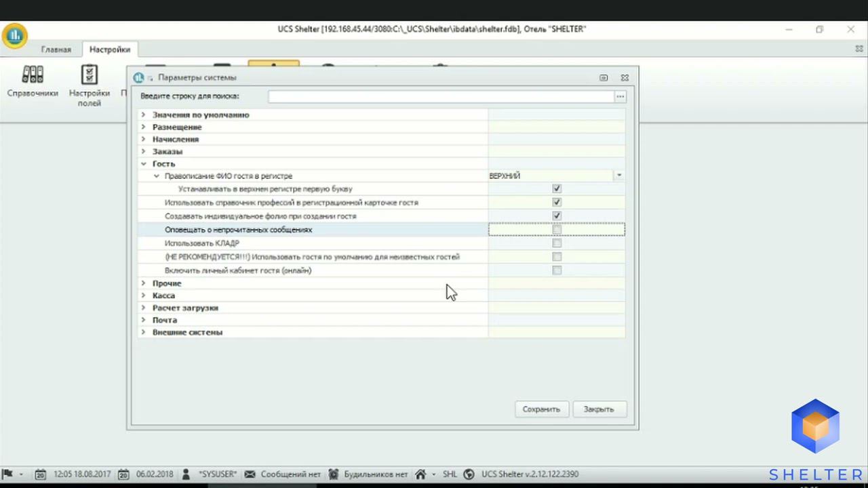Click 'Сообщений нет' in the status bar
This screenshot has height=488, width=868.
[x=290, y=474]
